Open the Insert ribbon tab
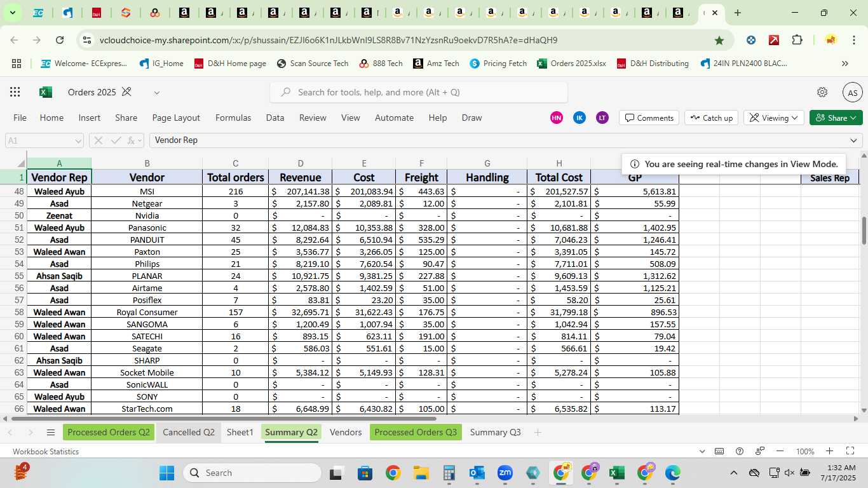Image resolution: width=868 pixels, height=488 pixels. pos(90,118)
